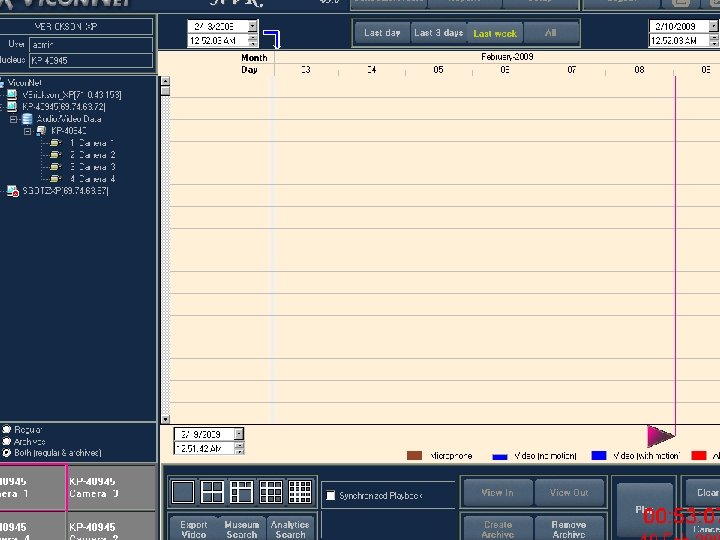
Task: Select the 1 Camera 1 tree entry
Action: (92, 143)
